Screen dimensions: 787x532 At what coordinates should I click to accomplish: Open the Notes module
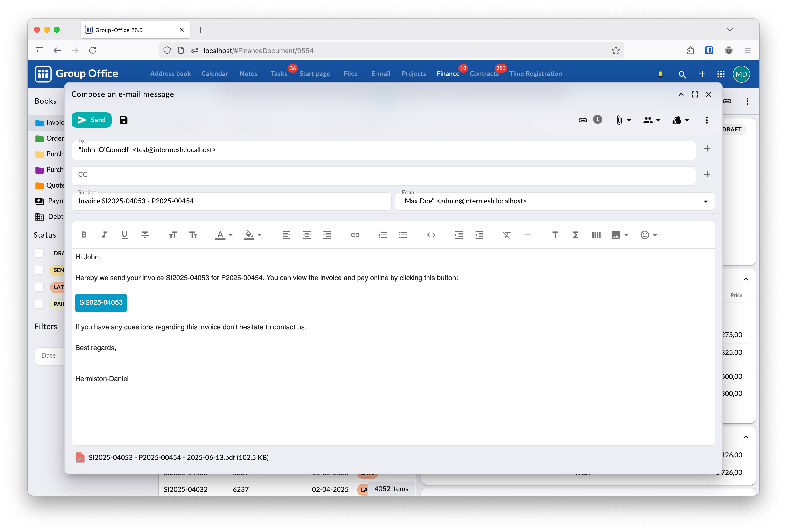(x=248, y=73)
